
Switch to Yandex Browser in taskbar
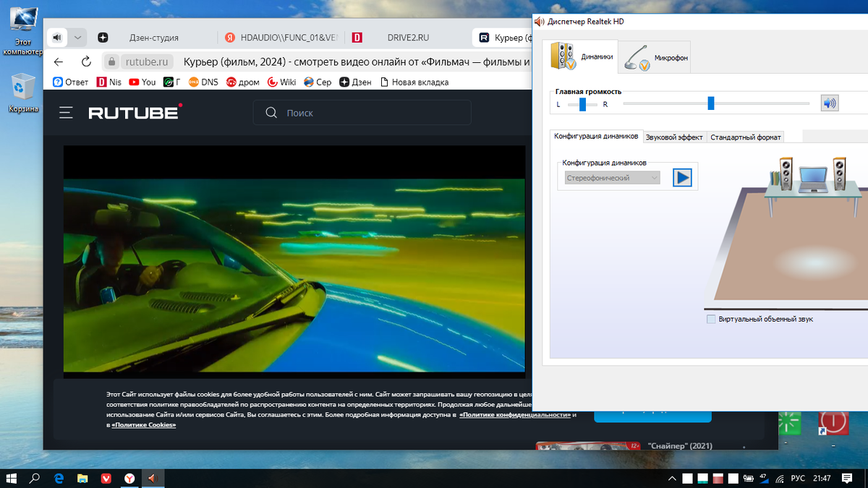click(129, 478)
